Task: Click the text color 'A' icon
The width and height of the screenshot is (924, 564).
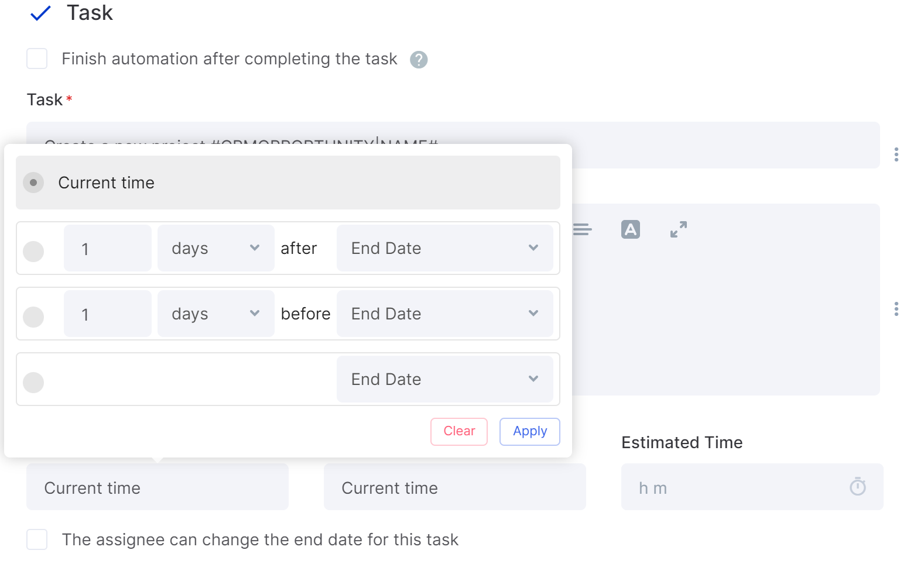Action: 630,229
